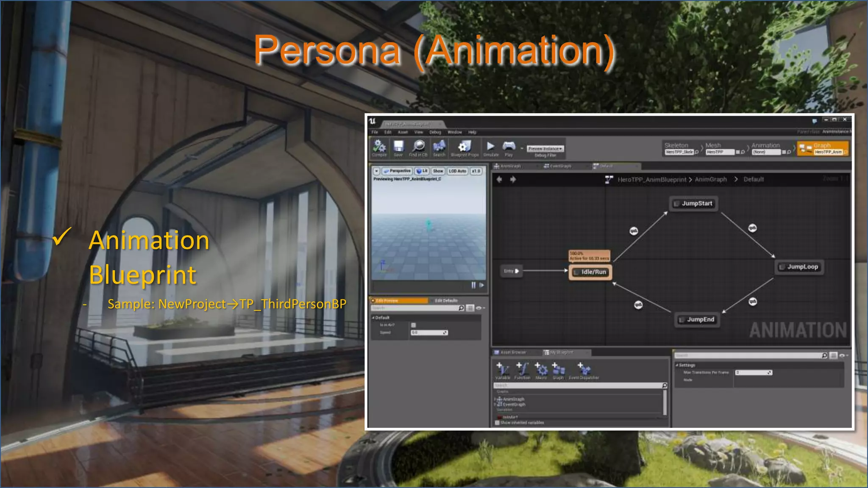Click transition icon from Idle/Run to JumpStart

(x=634, y=231)
